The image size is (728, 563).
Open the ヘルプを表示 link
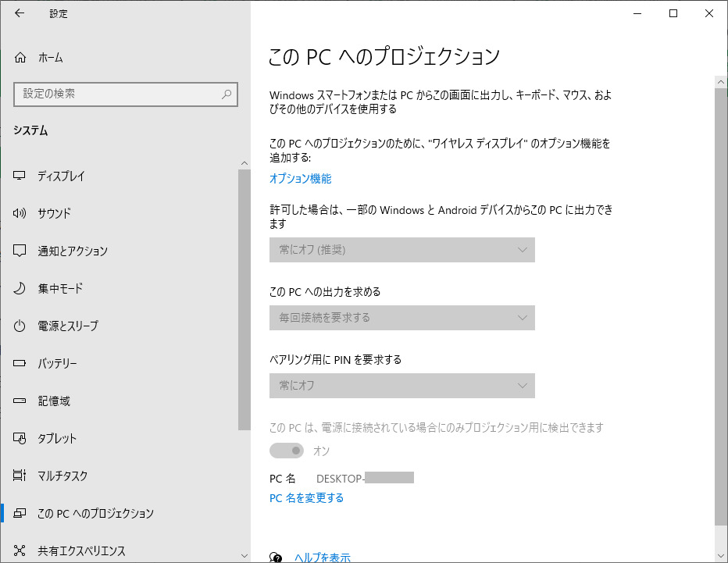tap(322, 558)
